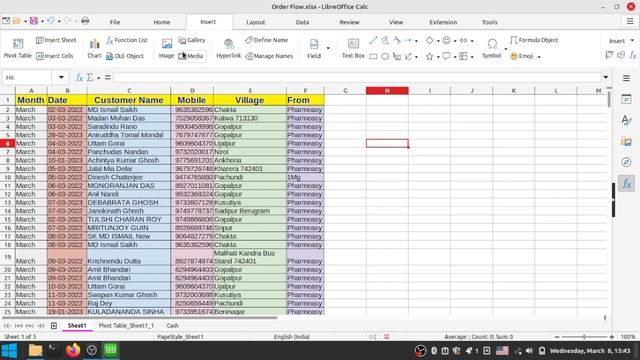This screenshot has width=640, height=360.
Task: Open the Save dropdown arrow
Action: [x=42, y=21]
